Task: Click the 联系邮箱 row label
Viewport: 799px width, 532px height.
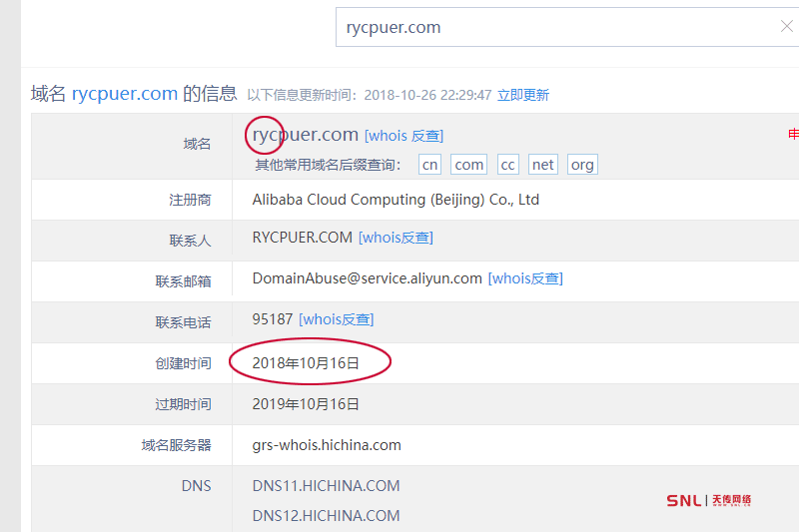Action: point(183,281)
